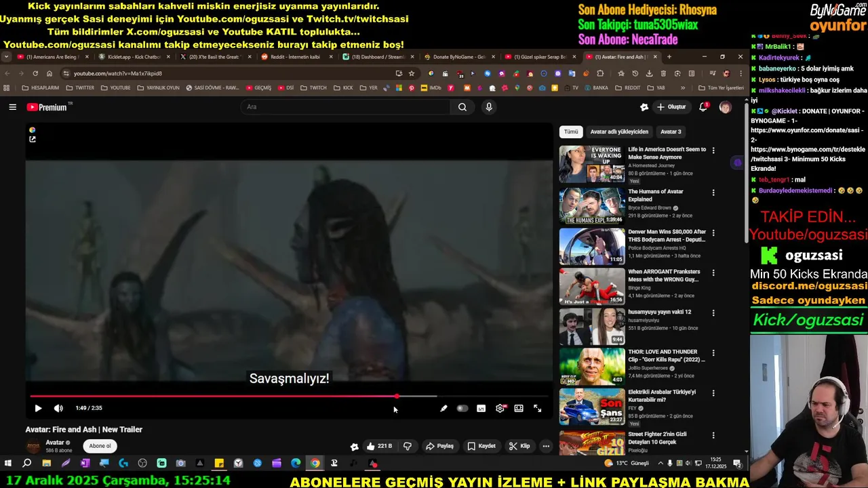The image size is (868, 488).
Task: Open the YouTube account avatar menu
Action: pos(725,107)
